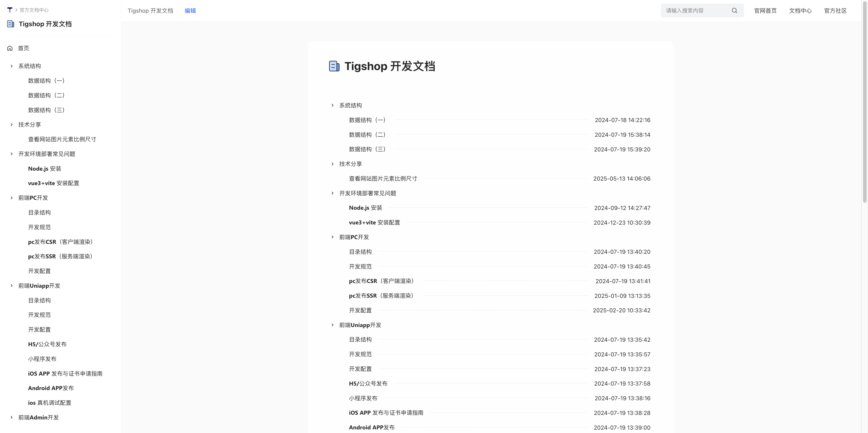The image size is (868, 433).
Task: Open 文档中心 in top navigation
Action: coord(800,11)
